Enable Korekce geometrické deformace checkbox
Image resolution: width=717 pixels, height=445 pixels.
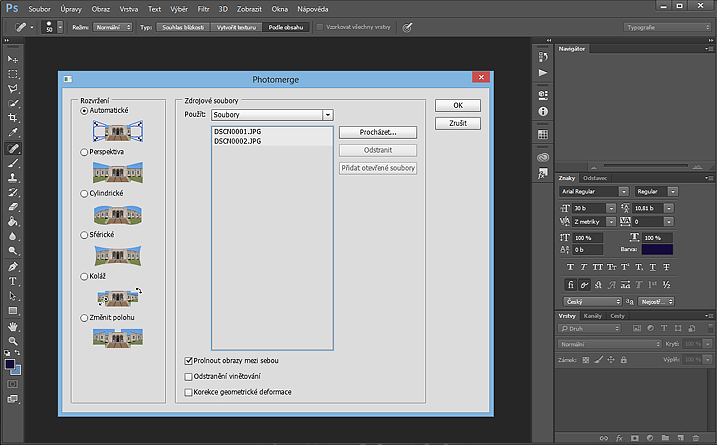point(188,392)
